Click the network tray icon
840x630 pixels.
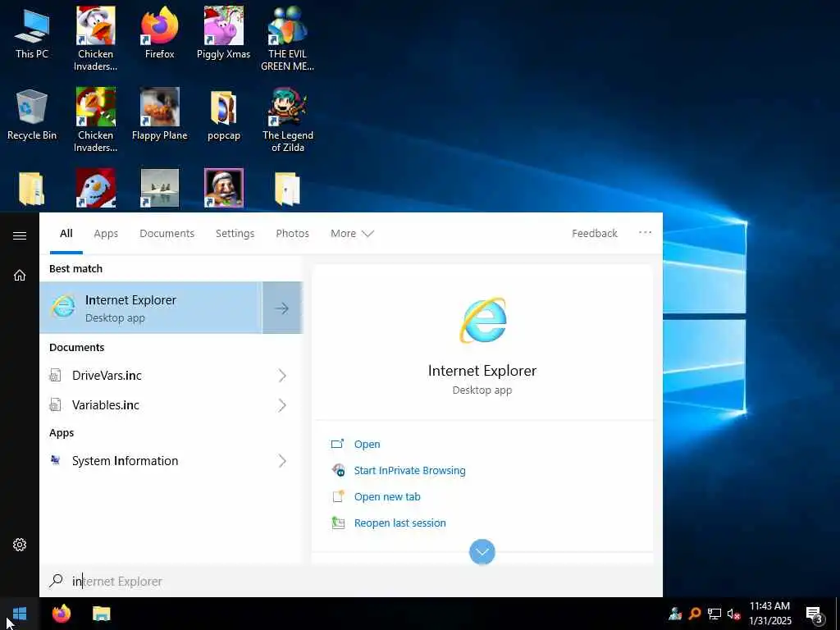click(714, 614)
